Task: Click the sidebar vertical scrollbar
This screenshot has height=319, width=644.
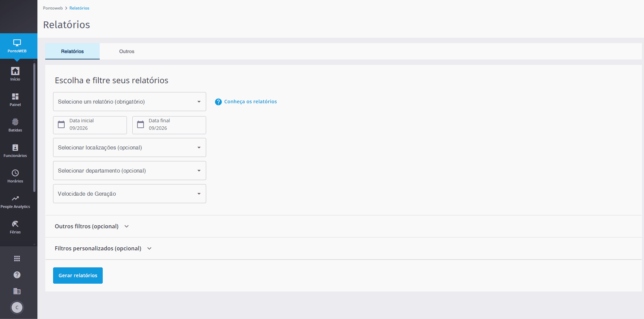Action: pos(34,127)
